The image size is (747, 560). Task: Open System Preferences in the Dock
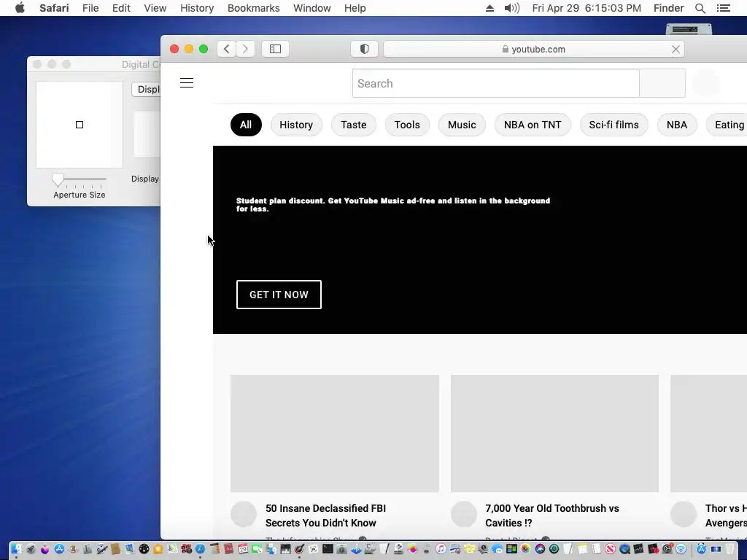coord(668,549)
